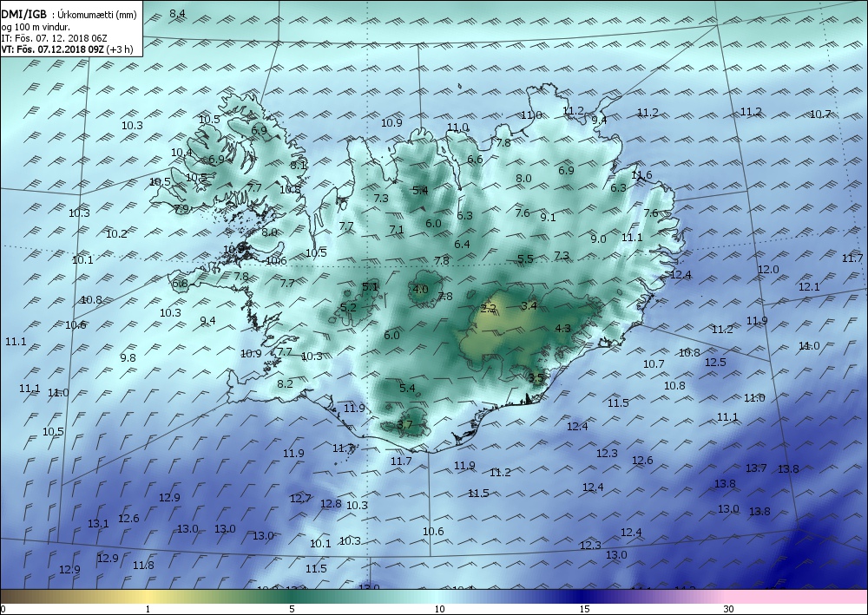This screenshot has width=868, height=615.
Task: Click the 10.2 value over the western sea
Action: pyautogui.click(x=117, y=234)
